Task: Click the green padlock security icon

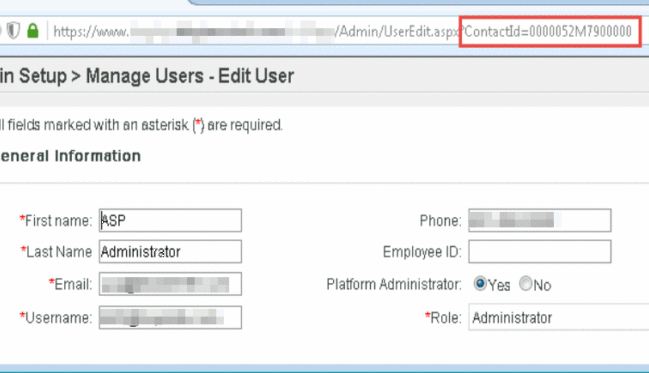Action: pyautogui.click(x=33, y=31)
